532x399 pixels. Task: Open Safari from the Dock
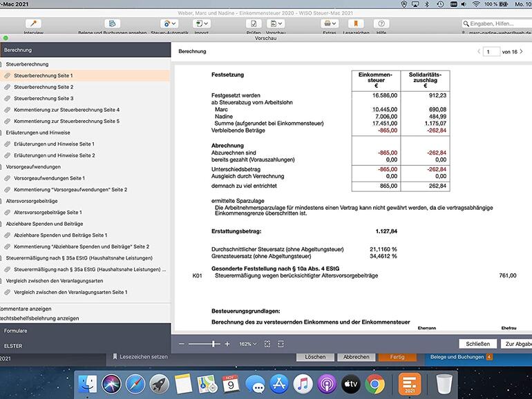pyautogui.click(x=135, y=384)
